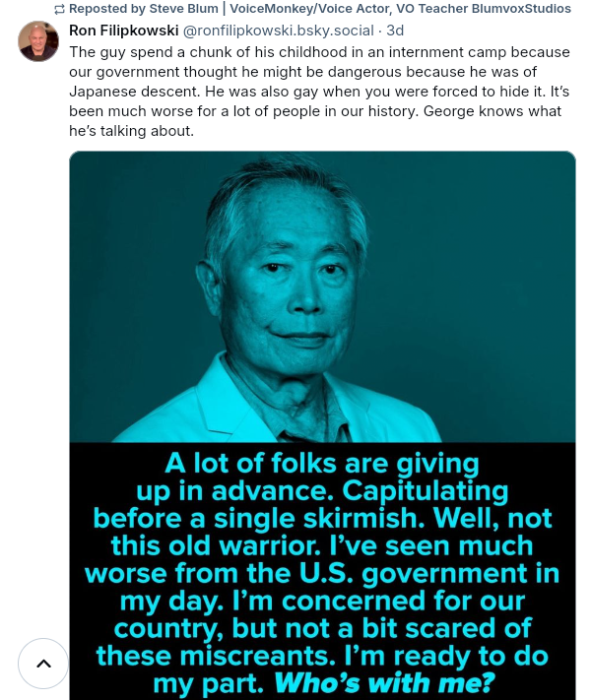Open Ron Filipkowski's profile avatar

(x=38, y=41)
